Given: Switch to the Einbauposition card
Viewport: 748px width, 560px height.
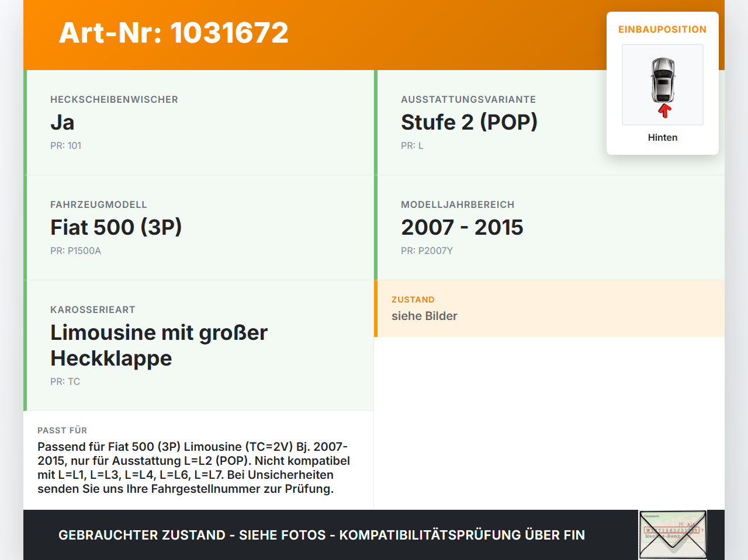Looking at the screenshot, I should tap(663, 29).
